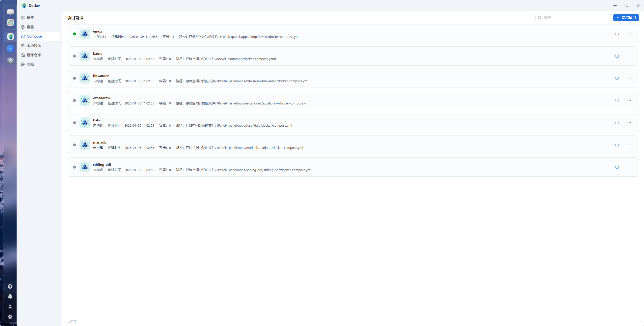Select the 网络 network globe item
The width and height of the screenshot is (644, 326).
[30, 64]
